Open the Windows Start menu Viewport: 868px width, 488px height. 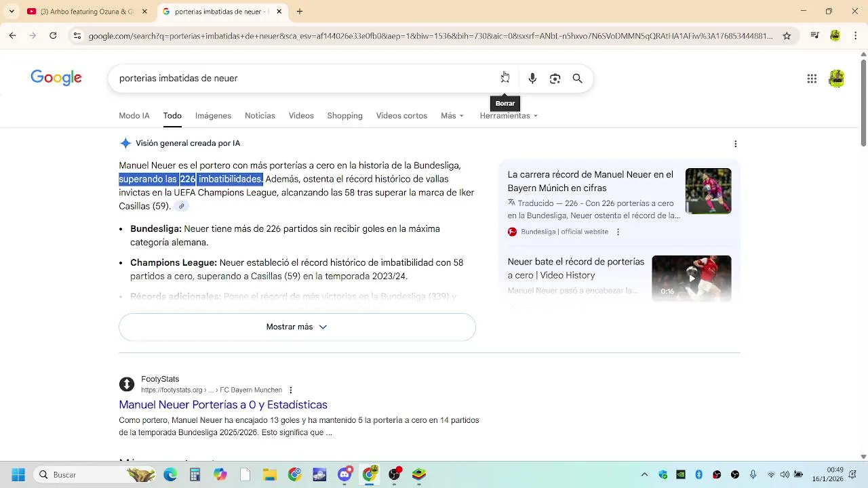18,475
